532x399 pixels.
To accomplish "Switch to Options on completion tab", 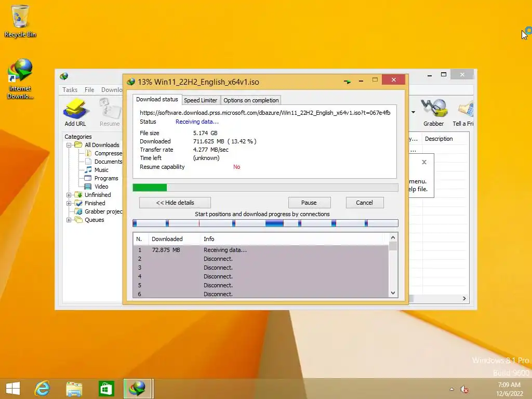I will coord(251,100).
